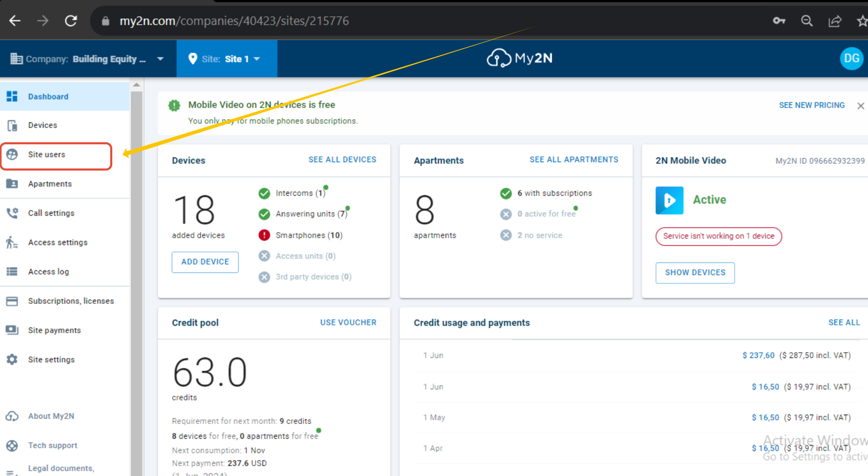The width and height of the screenshot is (868, 476).
Task: Click See All credit payments link
Action: [844, 323]
